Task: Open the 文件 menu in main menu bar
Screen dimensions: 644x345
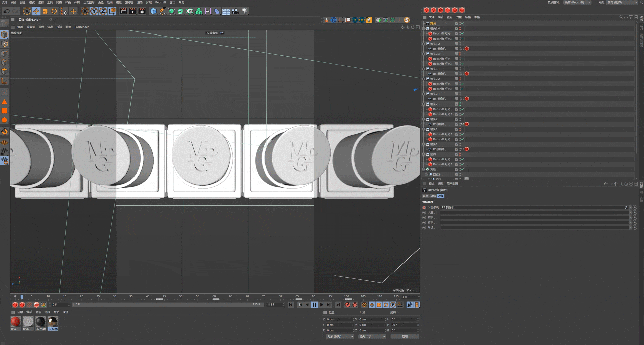Action: [x=5, y=2]
